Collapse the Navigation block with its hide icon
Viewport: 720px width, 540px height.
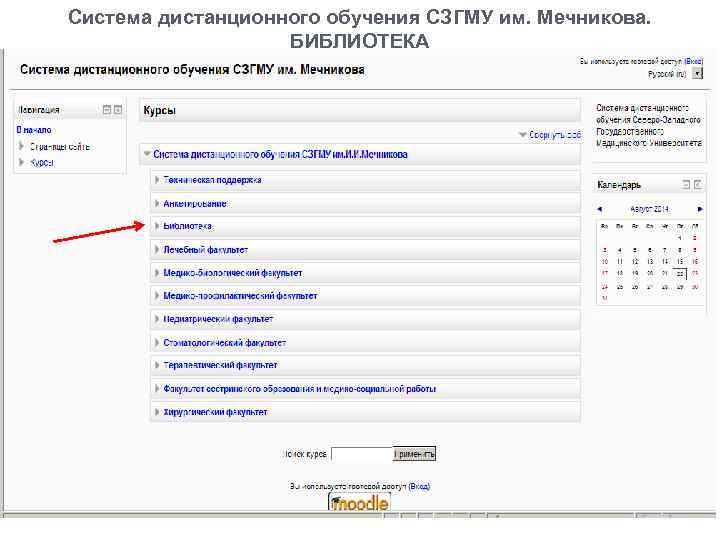[x=107, y=110]
